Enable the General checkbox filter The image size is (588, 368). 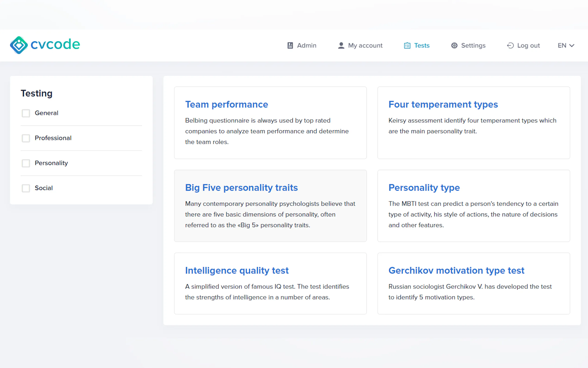pos(26,113)
